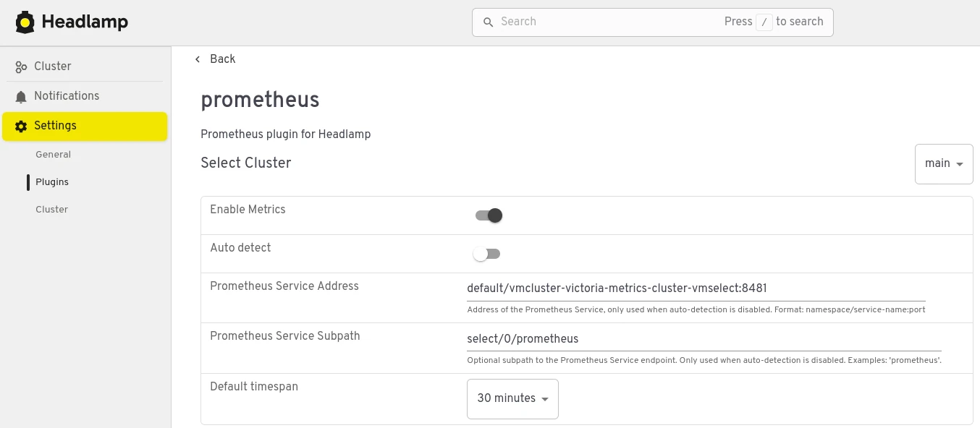Click the Notifications bell icon

pyautogui.click(x=21, y=96)
